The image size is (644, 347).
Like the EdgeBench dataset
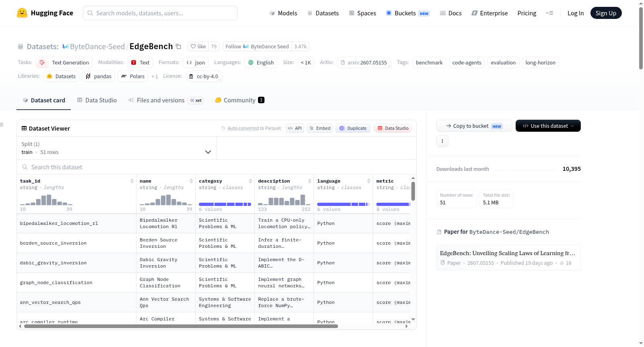(x=198, y=46)
